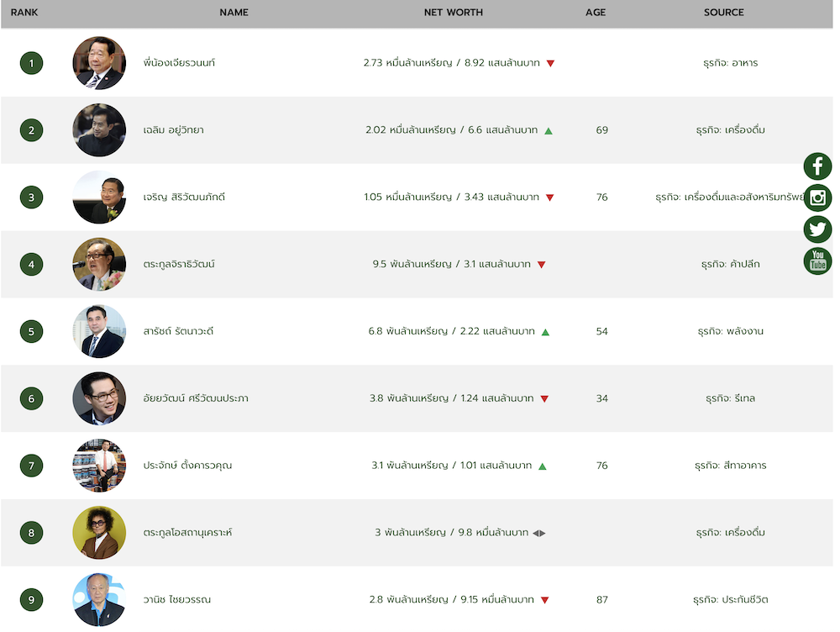Click the portrait of อัยยวัฒน์ ศรีวัฒนประภา
Screen dimensions: 840x632
[99, 398]
